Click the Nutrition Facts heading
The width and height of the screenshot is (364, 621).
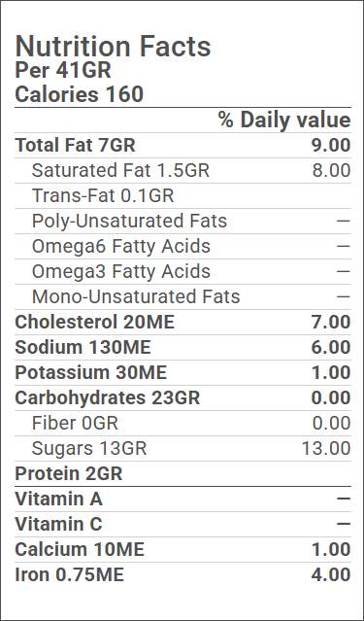pos(113,47)
